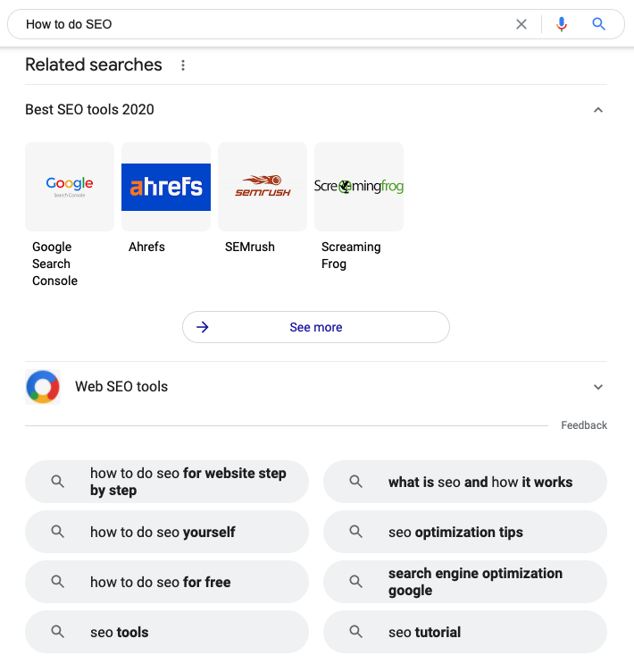Image resolution: width=634 pixels, height=672 pixels.
Task: Select "what is seo and how it works"
Action: 465,482
